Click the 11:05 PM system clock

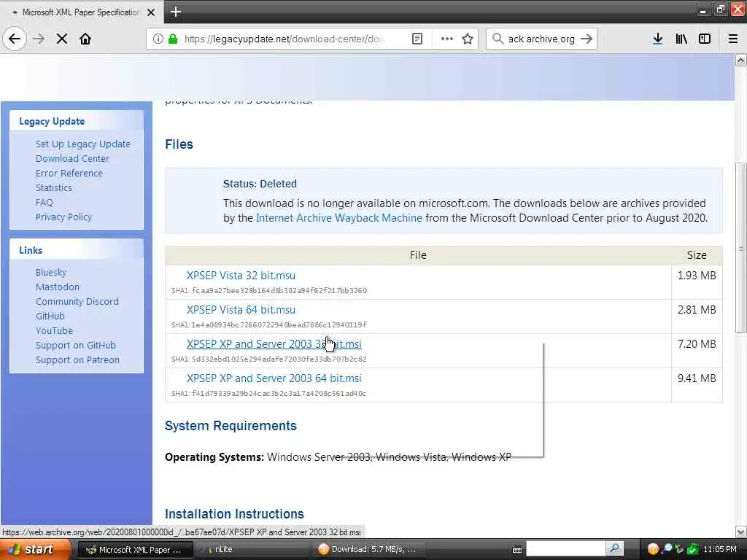(x=719, y=550)
